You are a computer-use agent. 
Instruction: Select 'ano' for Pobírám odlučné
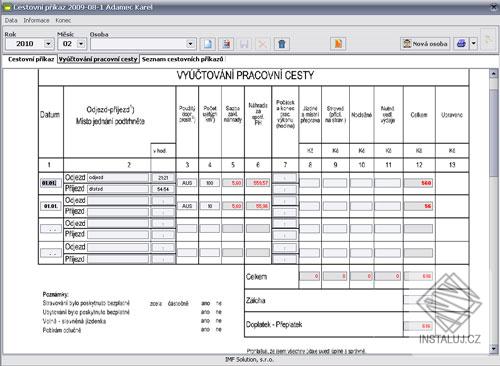coord(205,329)
